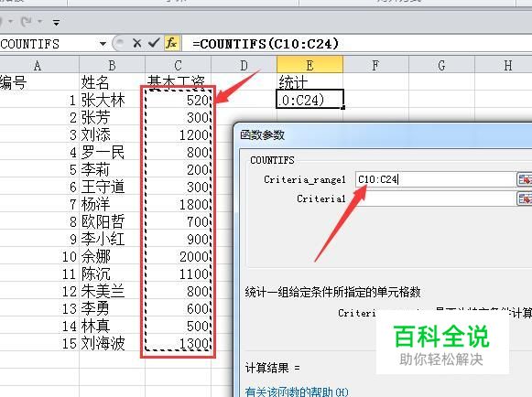
Task: Select name cell 刘海波
Action: [112, 343]
